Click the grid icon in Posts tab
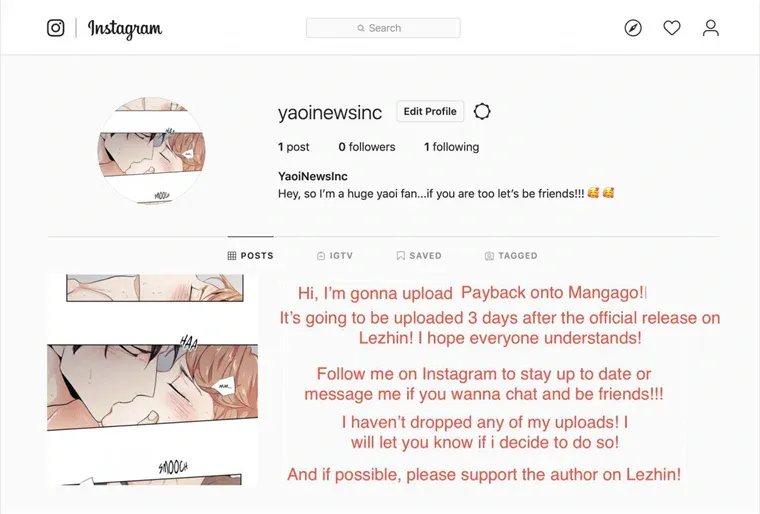Screen dimensions: 760x514 pos(232,256)
